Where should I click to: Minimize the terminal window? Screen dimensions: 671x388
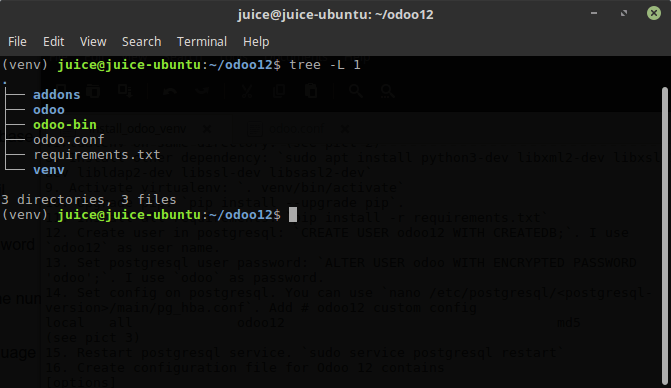coord(594,13)
